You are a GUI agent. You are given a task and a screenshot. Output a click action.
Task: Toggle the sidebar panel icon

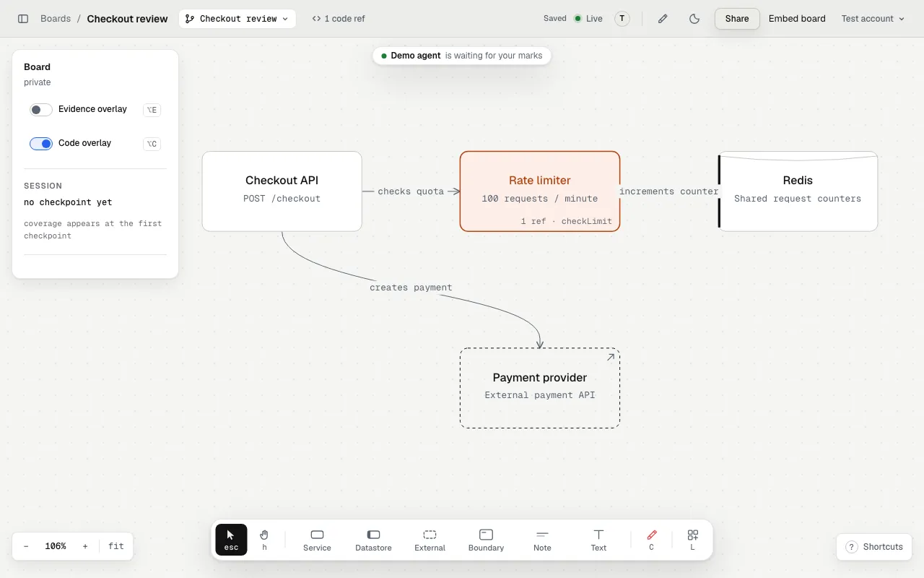[x=23, y=19]
